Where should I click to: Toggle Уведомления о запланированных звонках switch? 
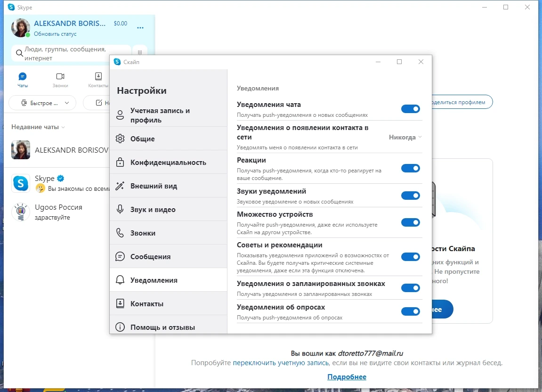tap(410, 288)
